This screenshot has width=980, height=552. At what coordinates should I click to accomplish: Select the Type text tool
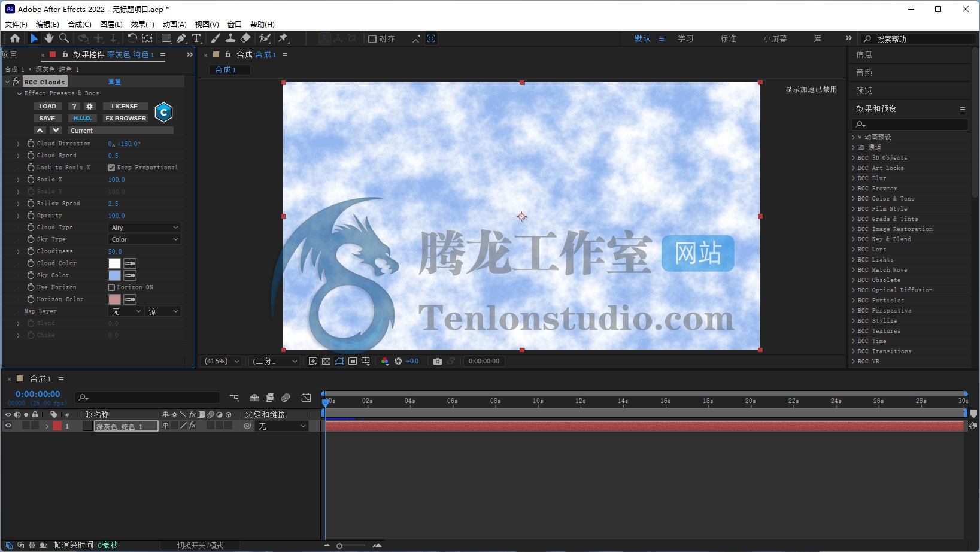[196, 38]
